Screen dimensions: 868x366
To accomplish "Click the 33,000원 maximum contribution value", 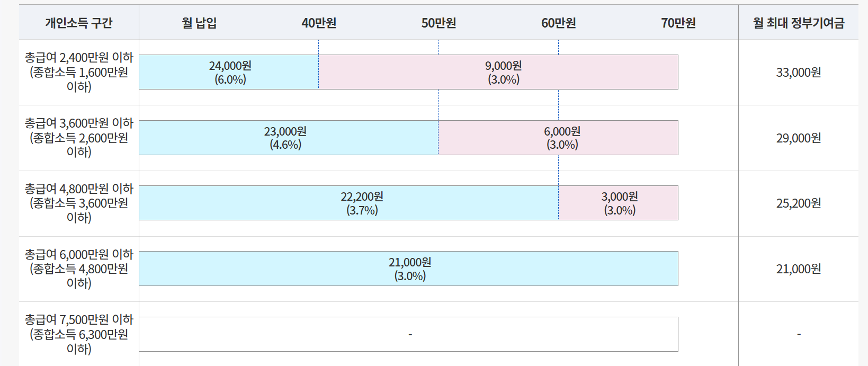I will tap(799, 73).
